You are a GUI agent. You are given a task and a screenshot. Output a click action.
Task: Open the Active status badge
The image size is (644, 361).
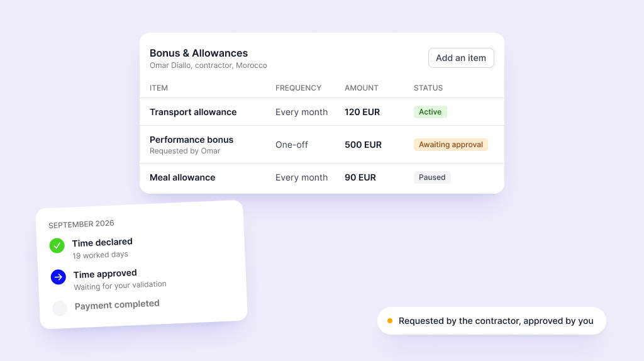[430, 112]
